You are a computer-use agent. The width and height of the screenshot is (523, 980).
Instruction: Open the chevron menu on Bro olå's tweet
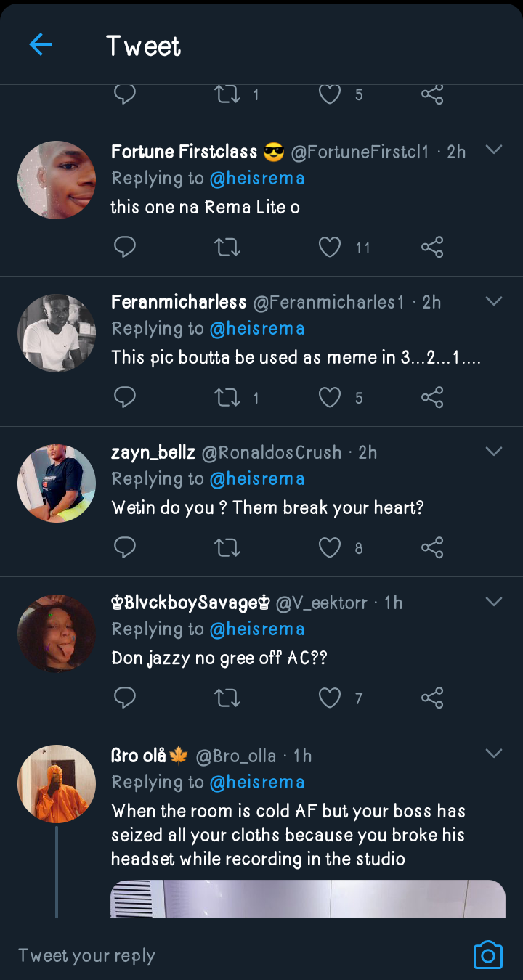point(494,754)
